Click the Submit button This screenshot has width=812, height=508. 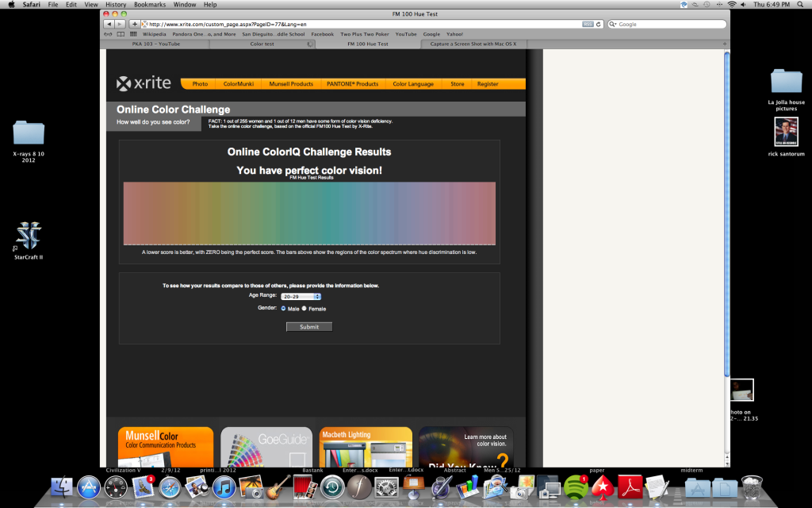coord(309,327)
